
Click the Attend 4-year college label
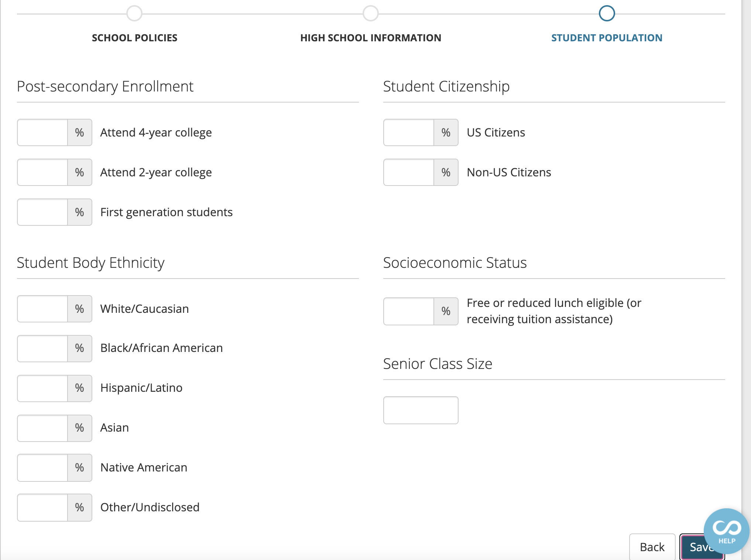(156, 132)
